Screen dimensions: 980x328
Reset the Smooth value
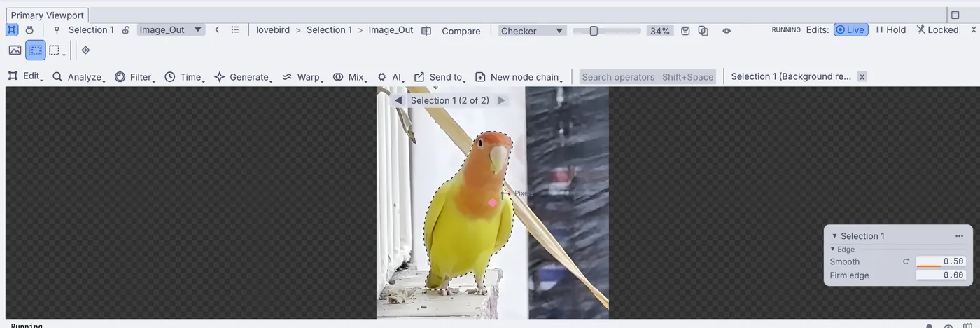point(906,261)
